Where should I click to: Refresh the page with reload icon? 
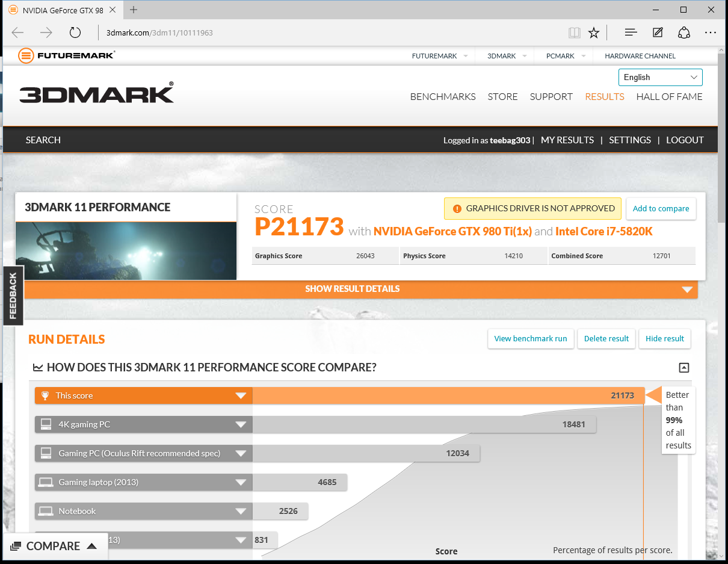(x=75, y=33)
